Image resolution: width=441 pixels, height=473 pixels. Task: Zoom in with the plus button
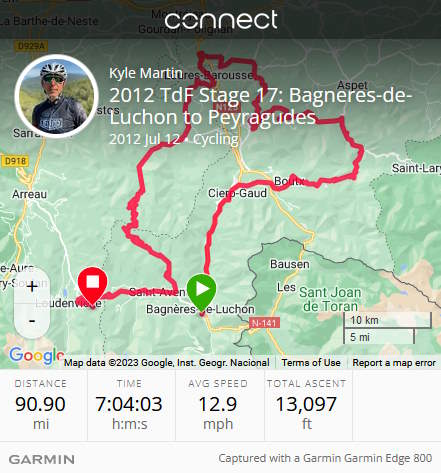point(32,286)
